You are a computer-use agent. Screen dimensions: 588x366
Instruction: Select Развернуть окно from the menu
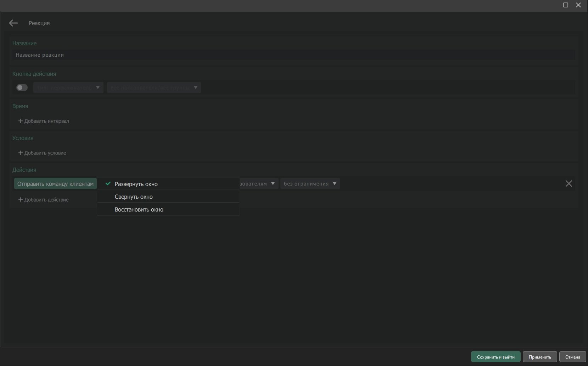click(x=136, y=184)
